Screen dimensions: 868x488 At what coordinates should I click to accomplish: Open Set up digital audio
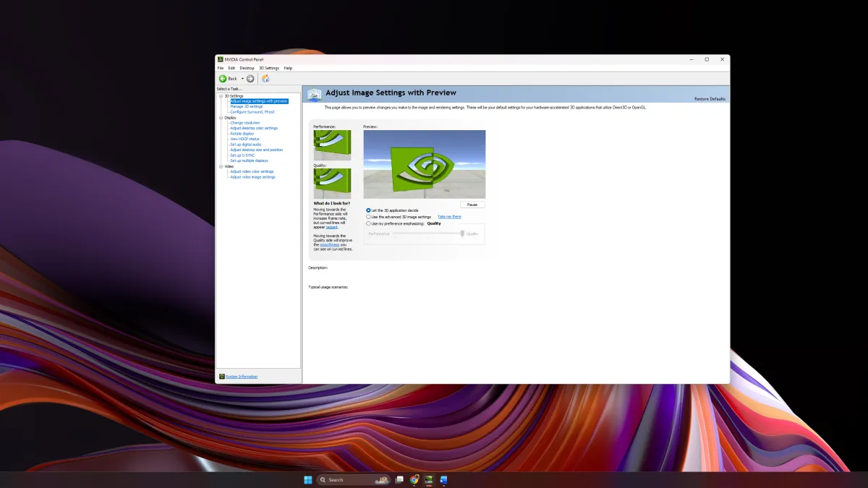[246, 145]
